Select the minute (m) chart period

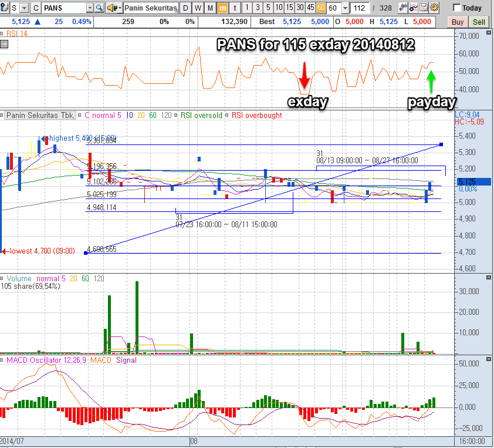click(223, 8)
